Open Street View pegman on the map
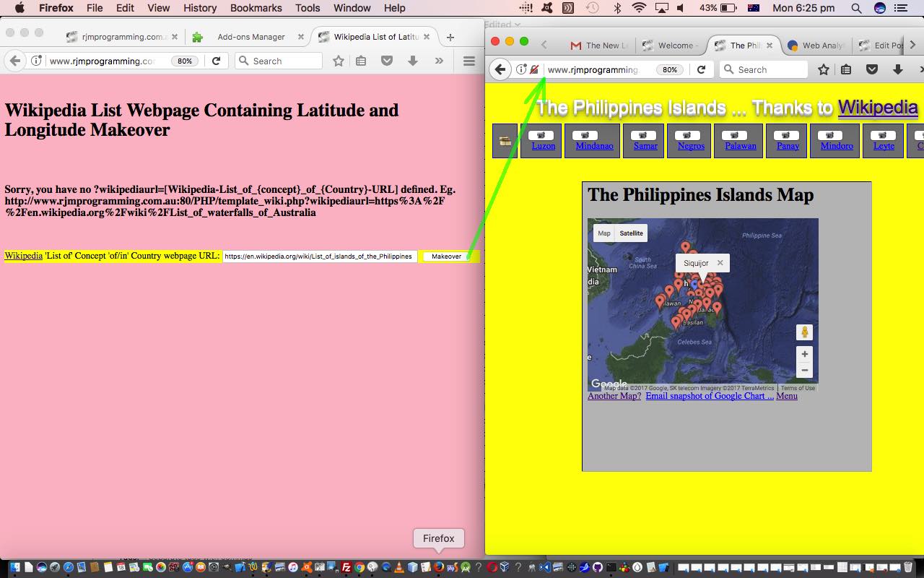The image size is (924, 578). pyautogui.click(x=804, y=332)
